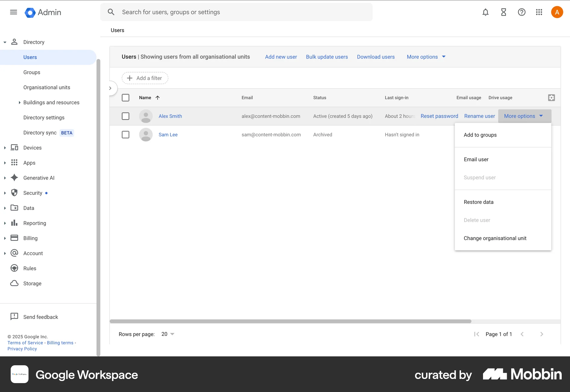This screenshot has width=570, height=392.
Task: Click the account avatar in the top right
Action: pos(557,12)
